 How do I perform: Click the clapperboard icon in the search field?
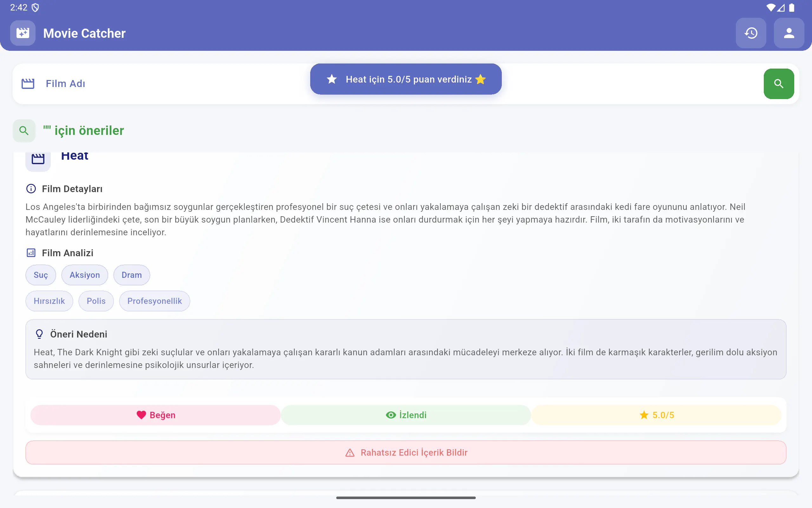[28, 84]
